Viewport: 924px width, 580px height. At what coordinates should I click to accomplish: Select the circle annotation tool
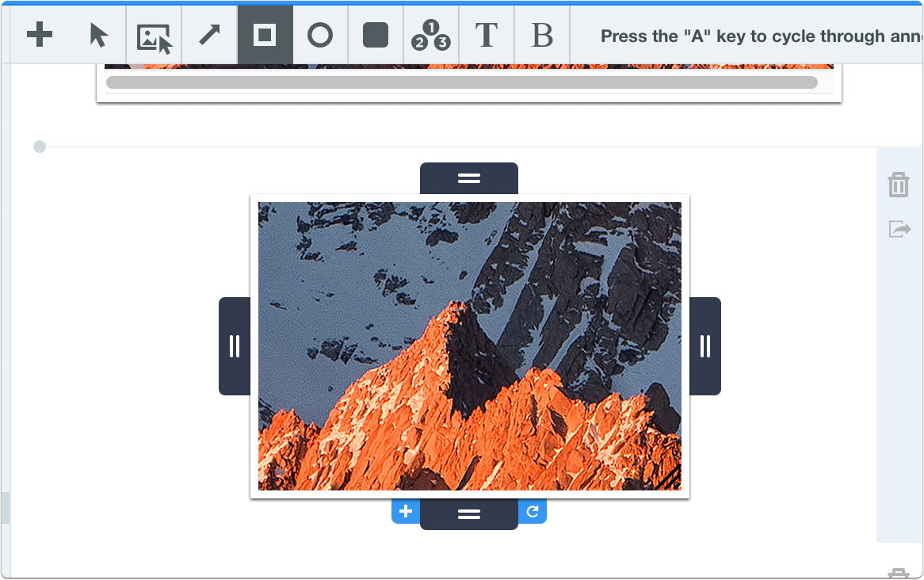pyautogui.click(x=320, y=35)
